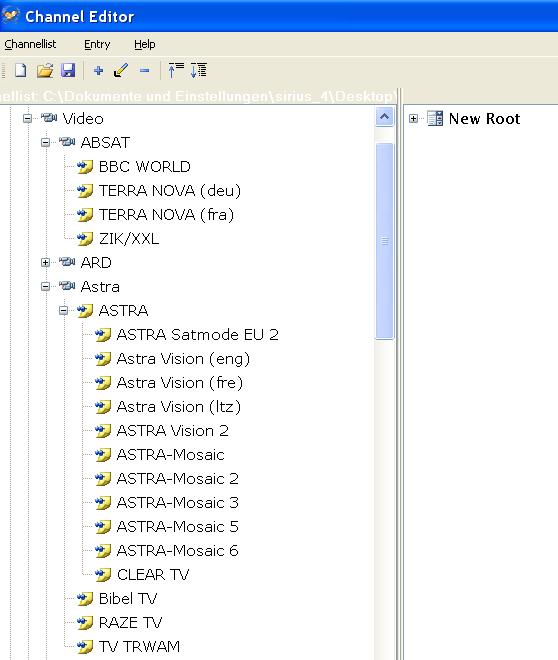This screenshot has height=660, width=558.
Task: Collapse the Astra group node
Action: 45,286
